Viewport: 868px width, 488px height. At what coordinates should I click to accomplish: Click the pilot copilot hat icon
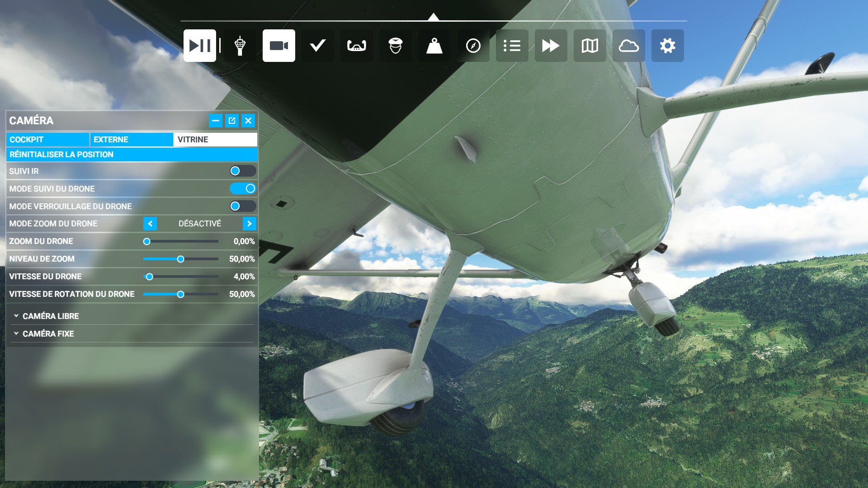[x=395, y=46]
